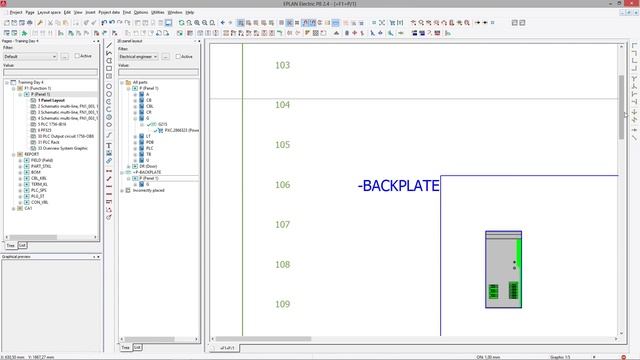Click the monitor/graphical preview icon
Image resolution: width=640 pixels, height=360 pixels.
168,23
